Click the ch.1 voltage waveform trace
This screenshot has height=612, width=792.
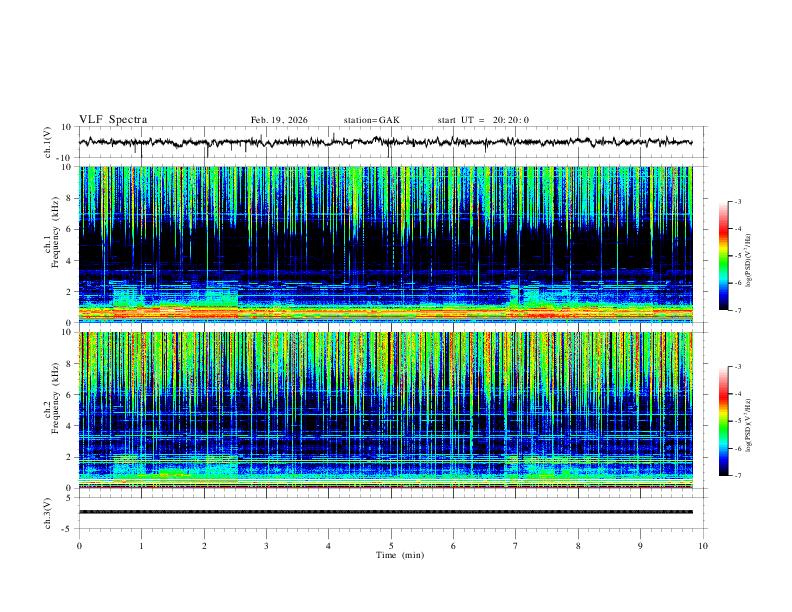click(x=385, y=142)
